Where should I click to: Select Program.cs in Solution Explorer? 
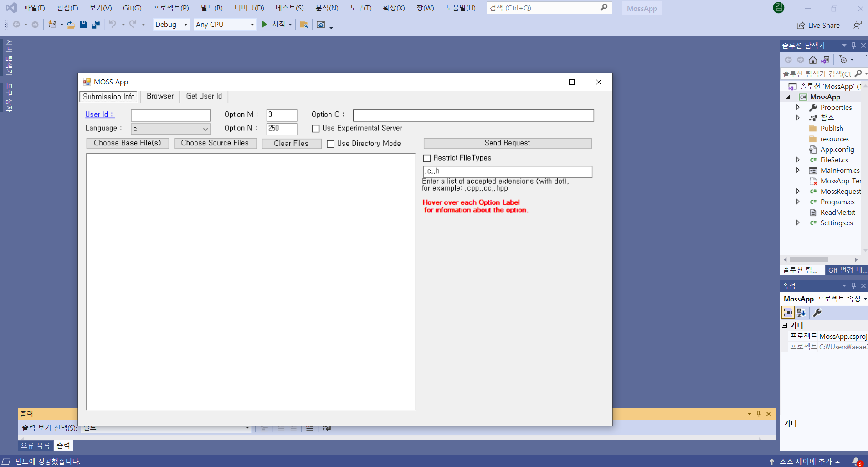click(837, 202)
